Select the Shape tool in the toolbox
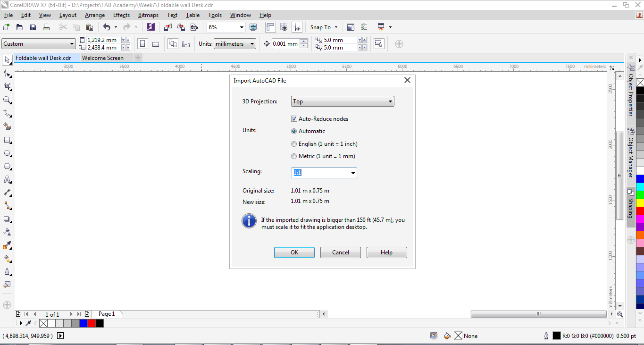The width and height of the screenshot is (644, 345). point(7,74)
